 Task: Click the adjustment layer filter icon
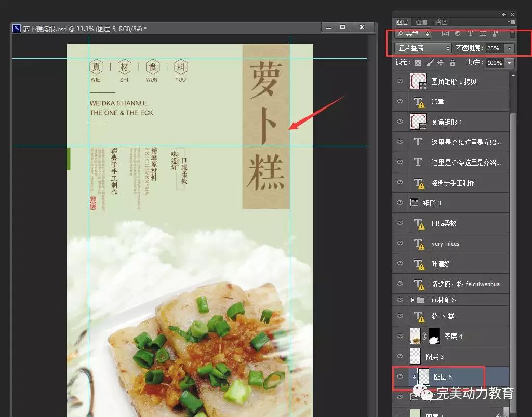tap(458, 34)
